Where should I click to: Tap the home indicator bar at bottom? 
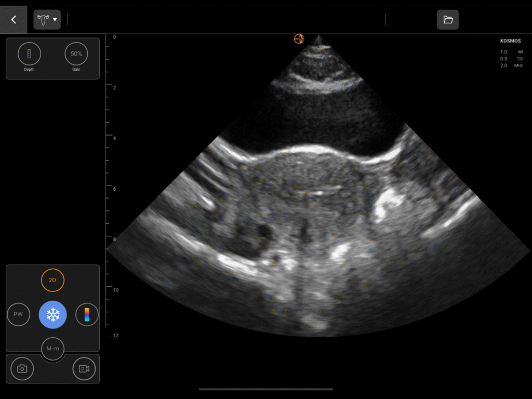266,389
